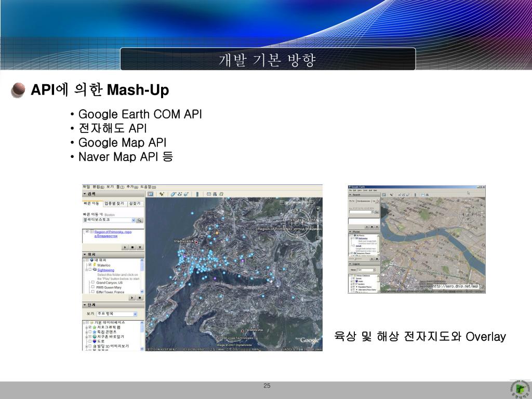Click play button under search results list
The height and width of the screenshot is (399, 532).
(x=125, y=247)
